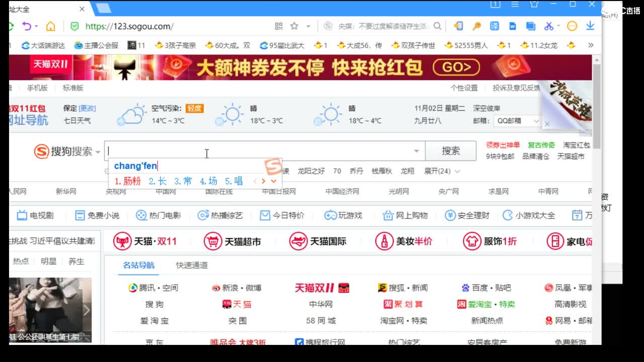Select IME candidate 5.唱

click(x=234, y=181)
